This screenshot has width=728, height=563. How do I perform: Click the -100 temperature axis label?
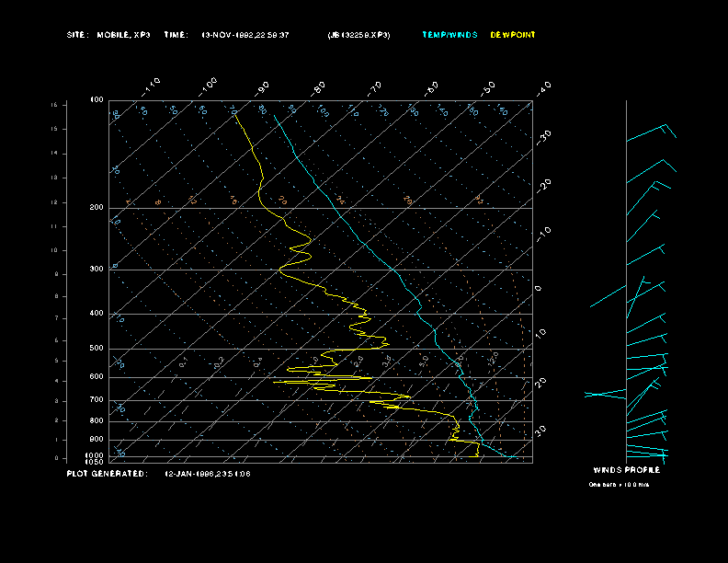pyautogui.click(x=207, y=86)
